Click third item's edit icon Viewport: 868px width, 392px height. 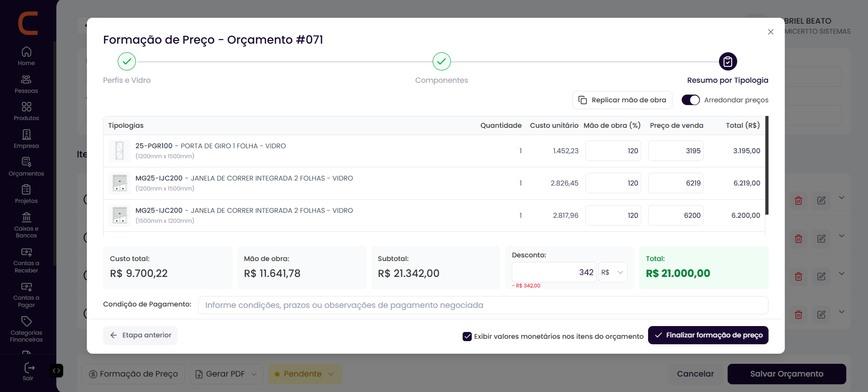click(x=821, y=276)
